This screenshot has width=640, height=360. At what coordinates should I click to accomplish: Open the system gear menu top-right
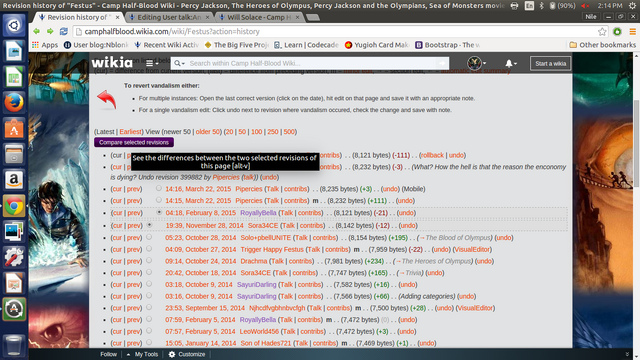coord(632,6)
